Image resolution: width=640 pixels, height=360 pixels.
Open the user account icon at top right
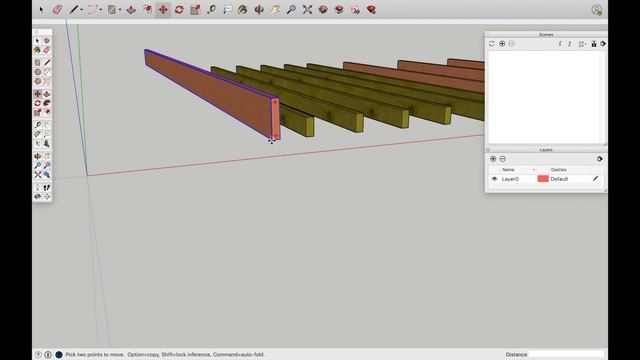pos(597,10)
